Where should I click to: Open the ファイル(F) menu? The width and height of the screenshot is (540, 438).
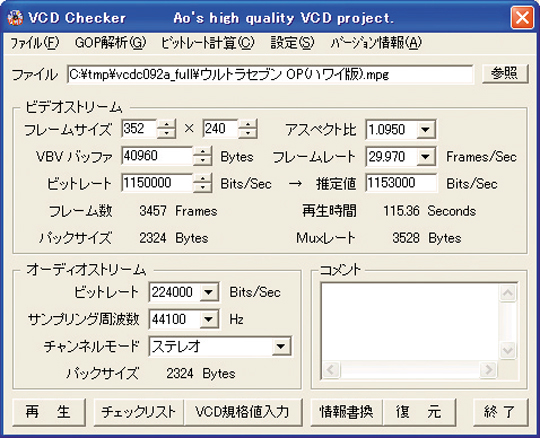[x=35, y=43]
